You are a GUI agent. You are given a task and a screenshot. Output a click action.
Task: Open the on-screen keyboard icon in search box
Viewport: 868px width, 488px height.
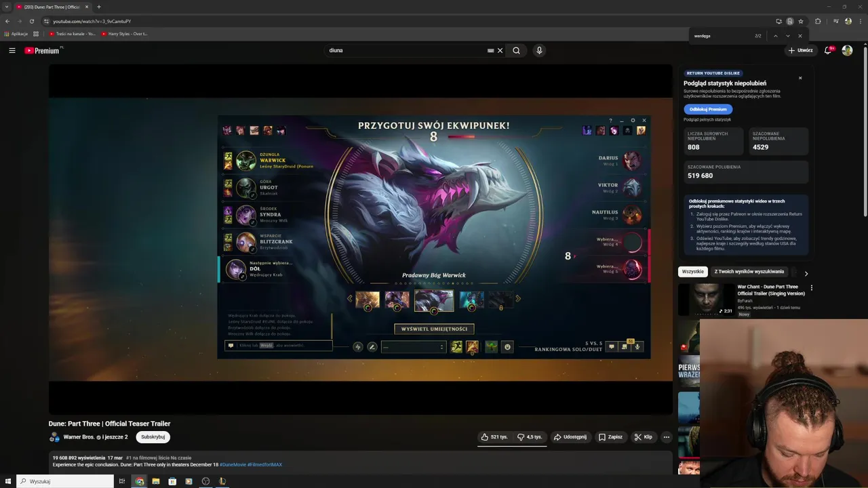pyautogui.click(x=490, y=50)
